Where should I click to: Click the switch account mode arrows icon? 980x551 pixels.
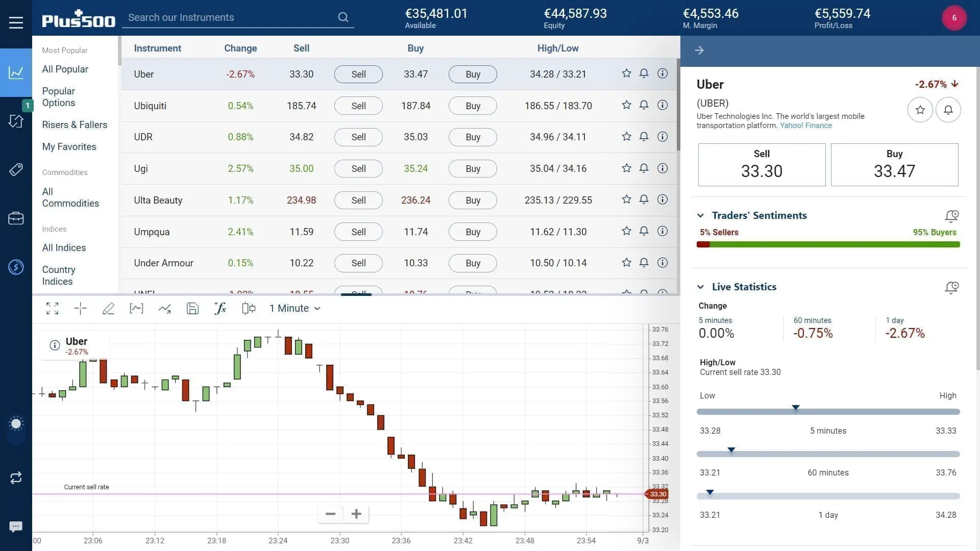[x=16, y=478]
